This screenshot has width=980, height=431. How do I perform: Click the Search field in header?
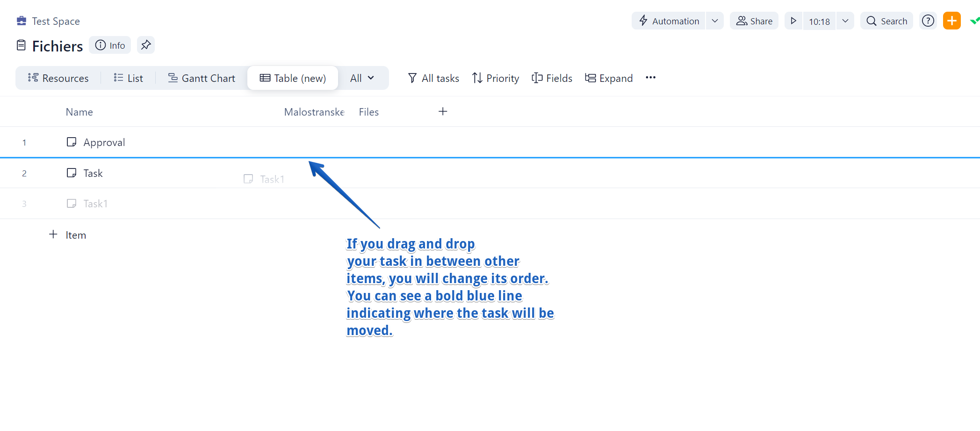coord(886,21)
